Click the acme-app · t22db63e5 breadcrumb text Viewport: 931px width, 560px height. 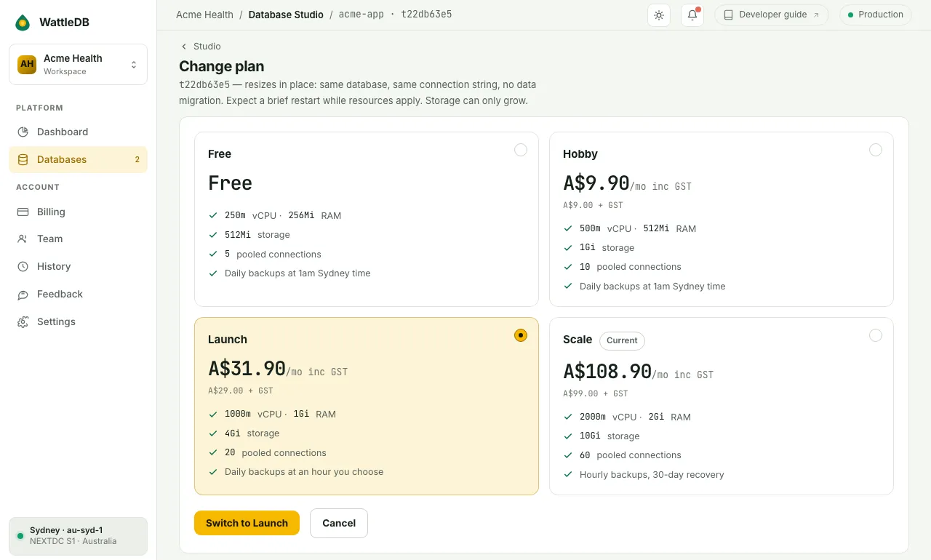pos(395,15)
